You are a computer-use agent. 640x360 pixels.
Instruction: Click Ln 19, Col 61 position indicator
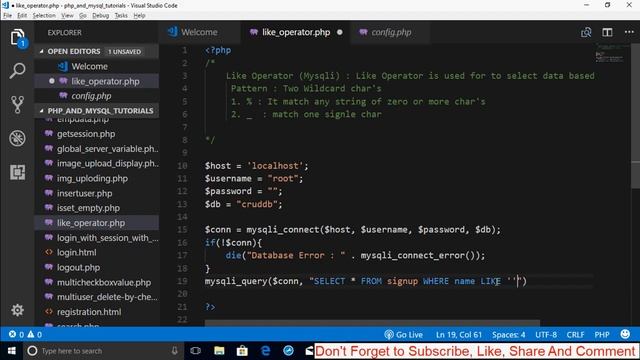click(x=459, y=334)
